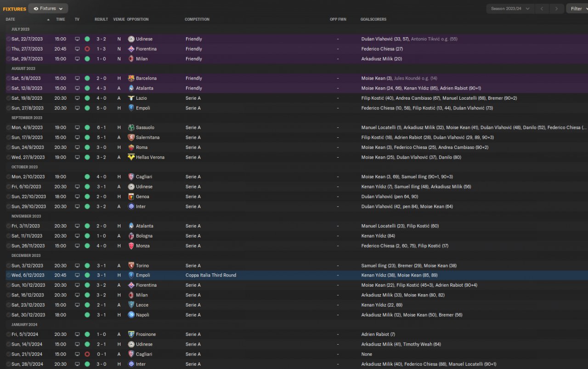Open the Fixtures view dropdown
Screen dimensions: 588x369
click(x=48, y=8)
